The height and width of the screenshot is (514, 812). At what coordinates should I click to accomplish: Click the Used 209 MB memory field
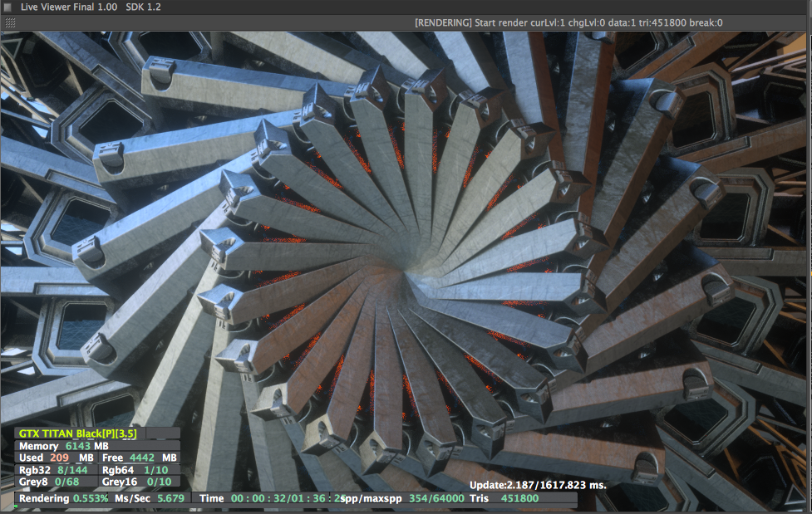[57, 458]
